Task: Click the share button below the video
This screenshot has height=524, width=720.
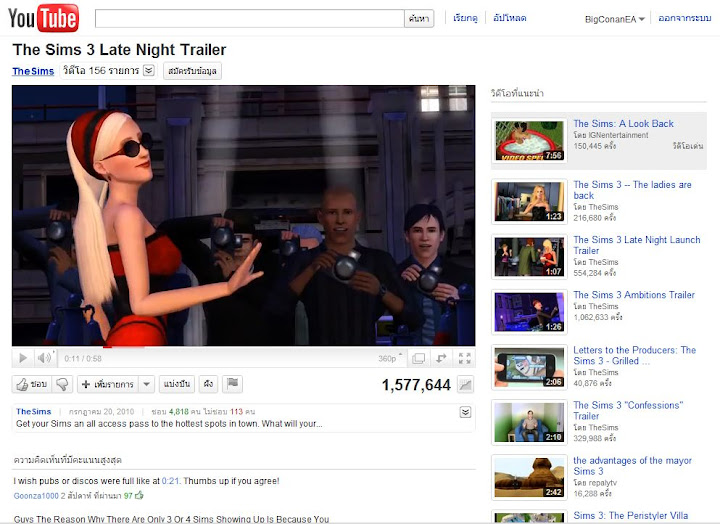Action: tap(177, 384)
